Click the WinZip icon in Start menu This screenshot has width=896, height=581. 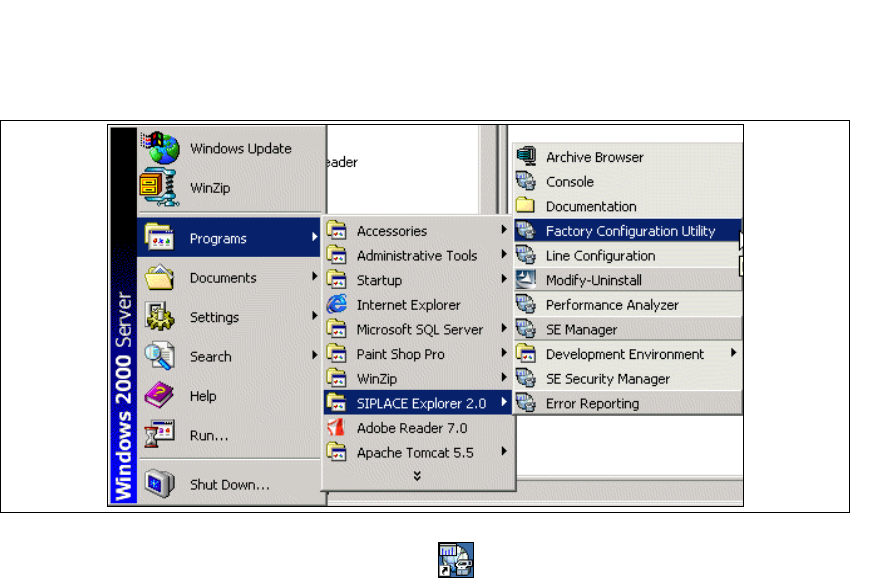[x=159, y=187]
